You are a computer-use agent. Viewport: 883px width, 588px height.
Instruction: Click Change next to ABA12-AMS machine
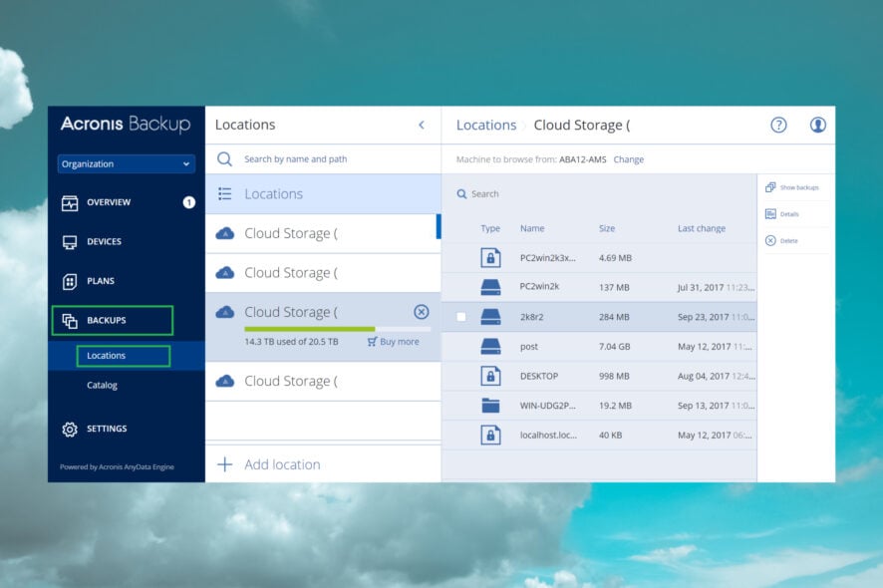[x=629, y=159]
